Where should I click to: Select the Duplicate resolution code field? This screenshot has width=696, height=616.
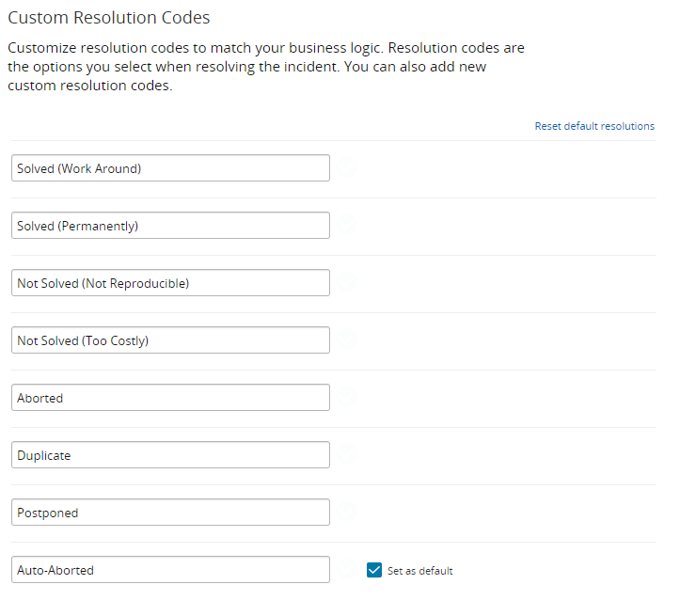coord(170,455)
